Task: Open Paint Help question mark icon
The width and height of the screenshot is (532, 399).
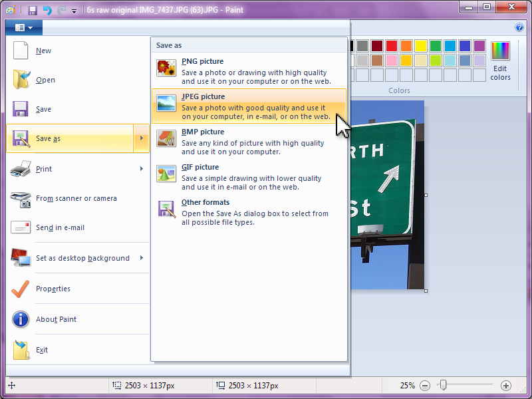Action: 519,27
